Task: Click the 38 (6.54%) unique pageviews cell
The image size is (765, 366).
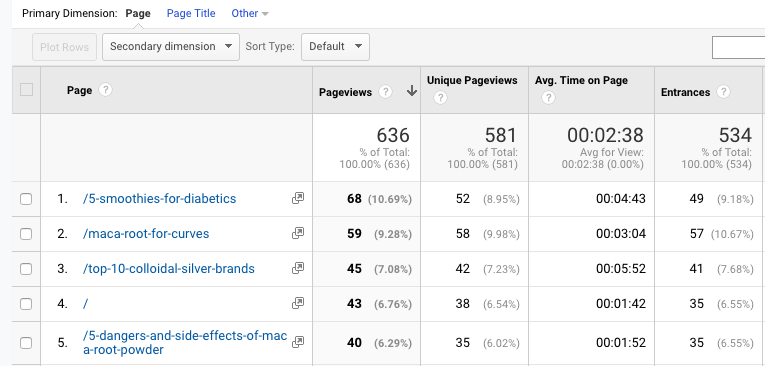Action: tap(474, 305)
